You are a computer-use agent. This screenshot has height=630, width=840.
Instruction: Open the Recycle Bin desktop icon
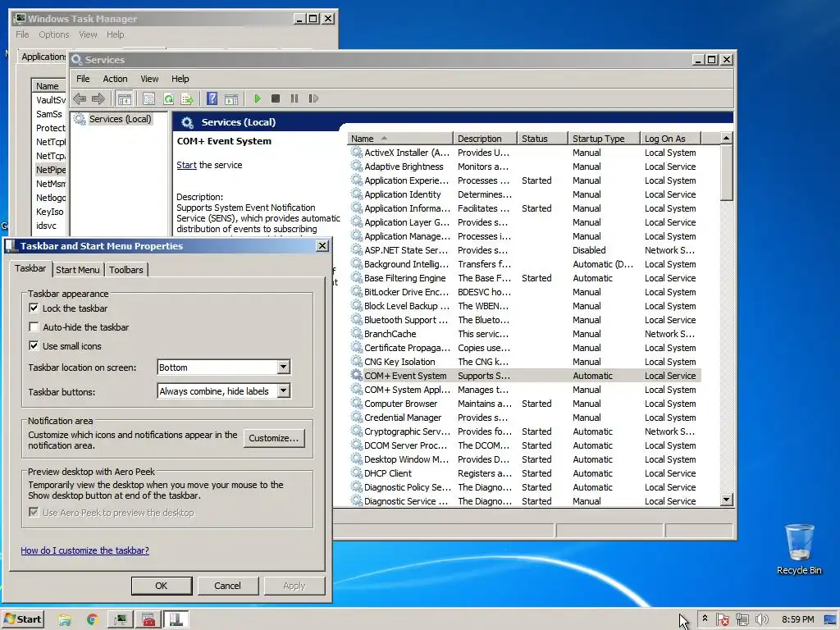(x=799, y=549)
